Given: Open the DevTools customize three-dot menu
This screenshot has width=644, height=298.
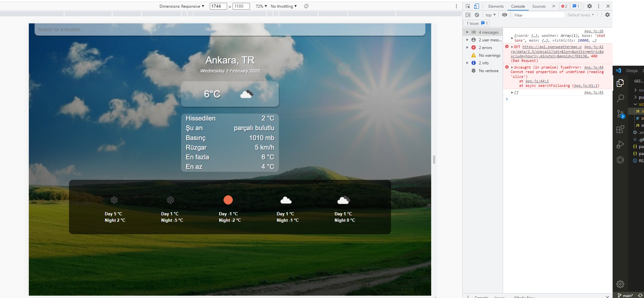Looking at the screenshot, I should point(599,6).
